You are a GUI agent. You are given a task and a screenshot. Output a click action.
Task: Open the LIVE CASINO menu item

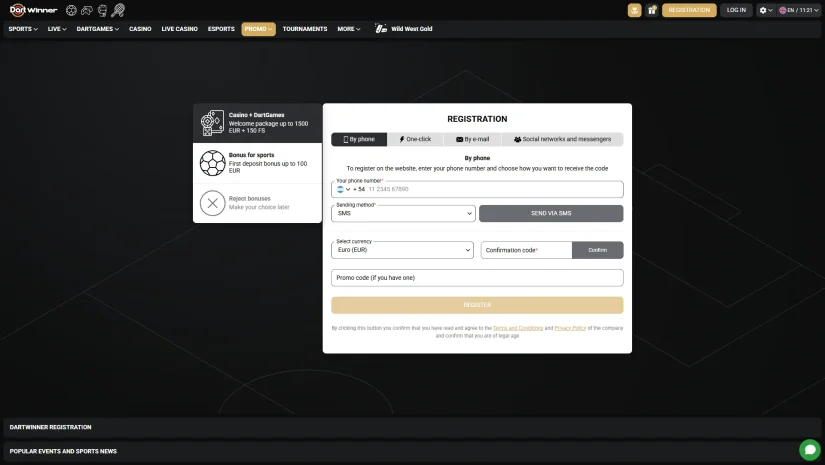[x=179, y=29]
